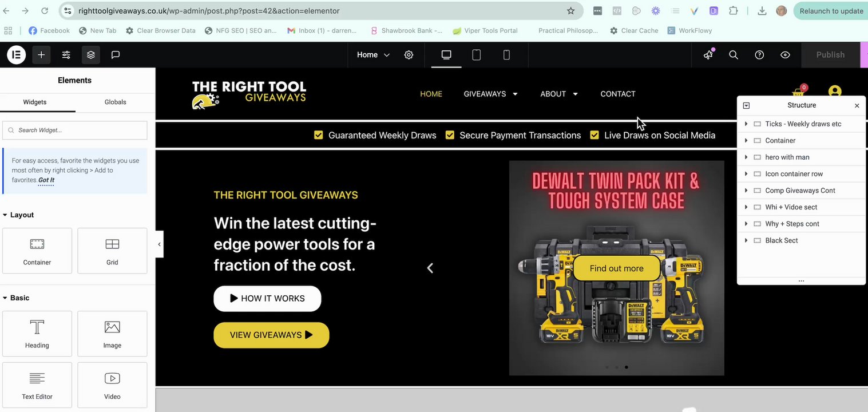Click the browser back arrow
868x412 pixels.
click(x=6, y=11)
